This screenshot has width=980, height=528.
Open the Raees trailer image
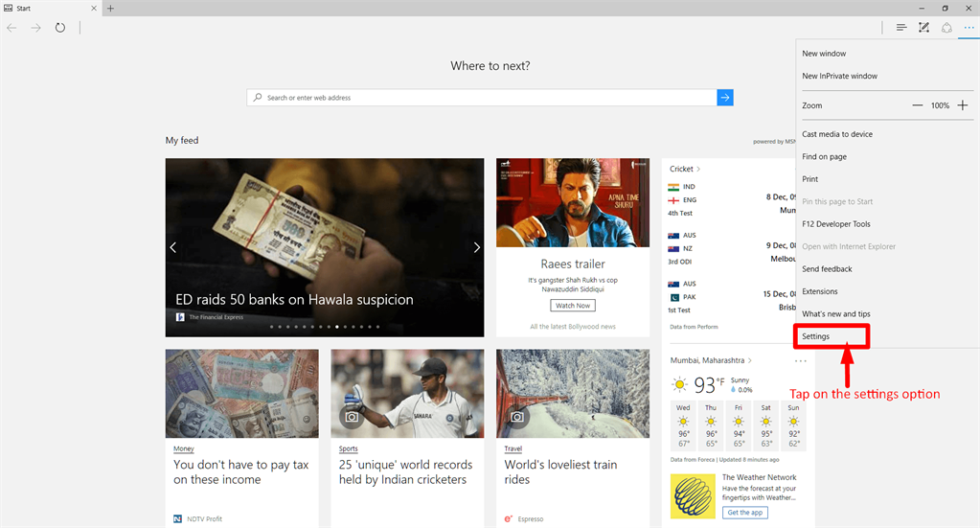point(573,202)
